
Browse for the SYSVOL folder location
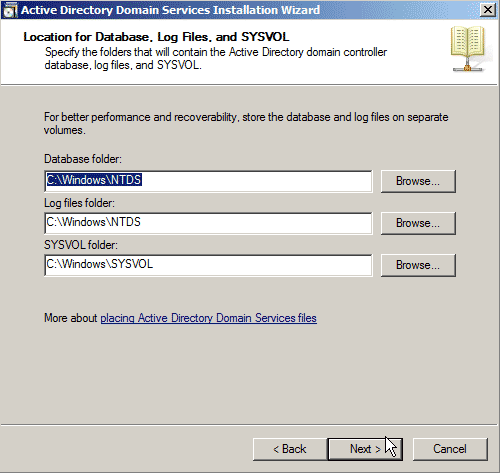tap(418, 265)
